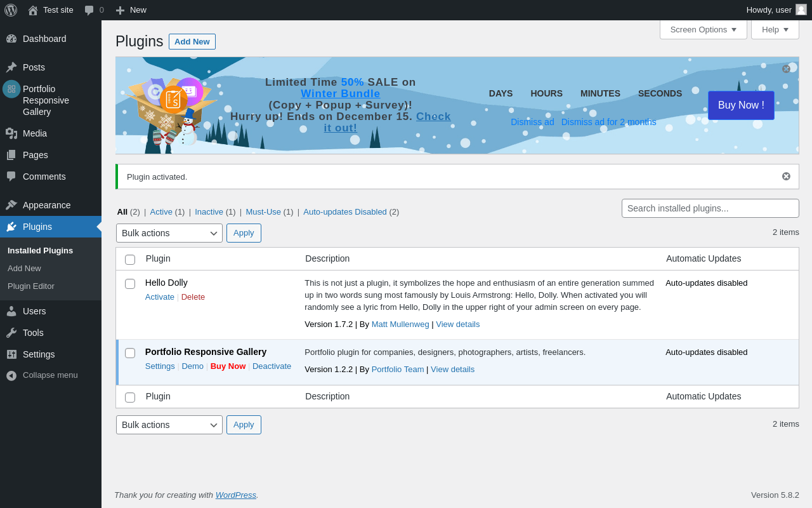Click the Version 5.8.2 footer text
This screenshot has height=508, width=812.
click(x=775, y=495)
